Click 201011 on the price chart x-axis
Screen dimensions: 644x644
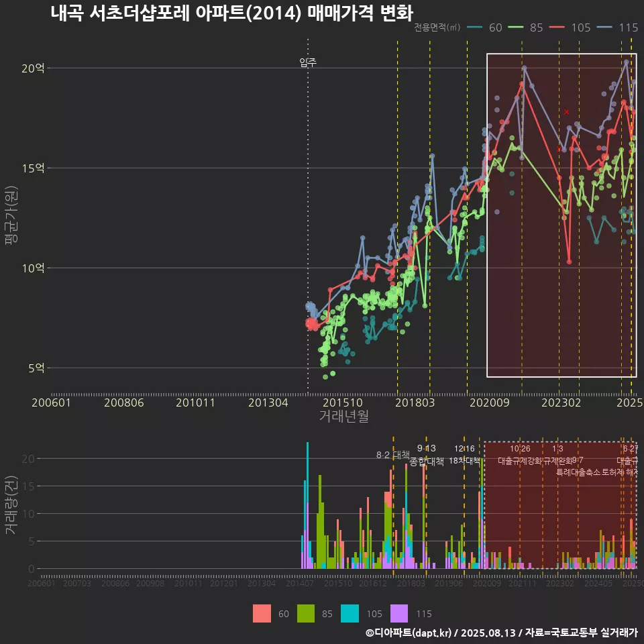(x=195, y=402)
